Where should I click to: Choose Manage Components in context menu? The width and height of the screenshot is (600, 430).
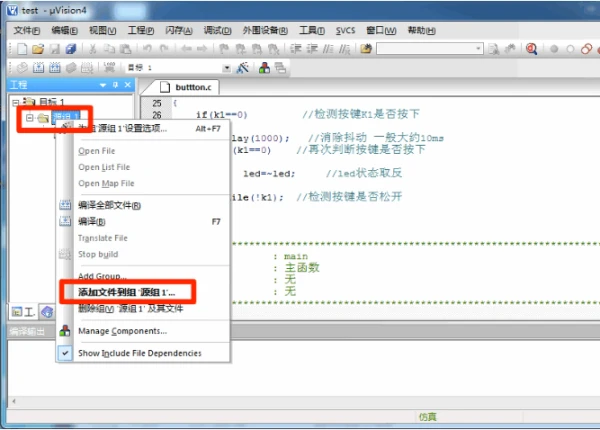coord(143,331)
